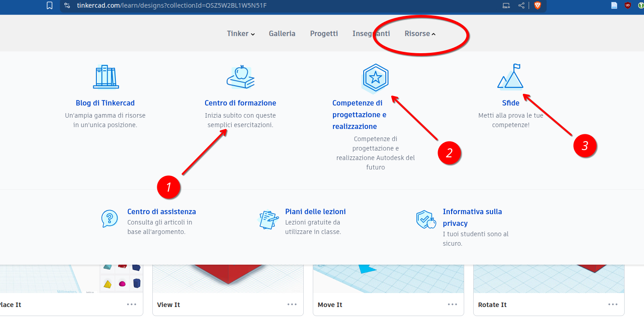The height and width of the screenshot is (321, 644).
Task: Click the 'Move It' card title
Action: click(330, 305)
